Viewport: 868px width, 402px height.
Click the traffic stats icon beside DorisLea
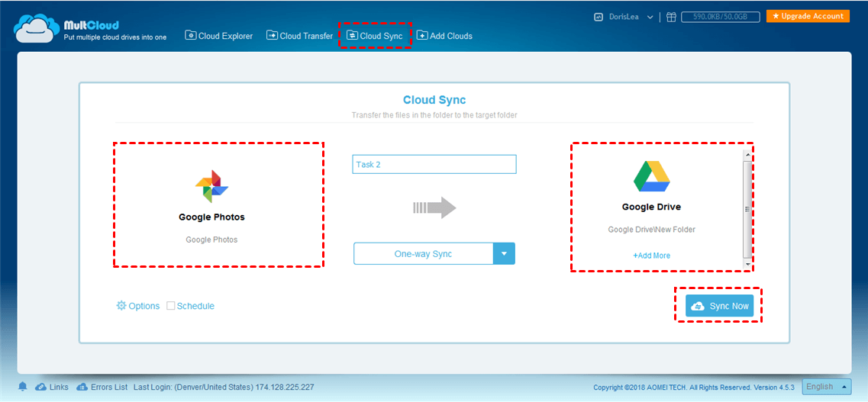pos(599,17)
